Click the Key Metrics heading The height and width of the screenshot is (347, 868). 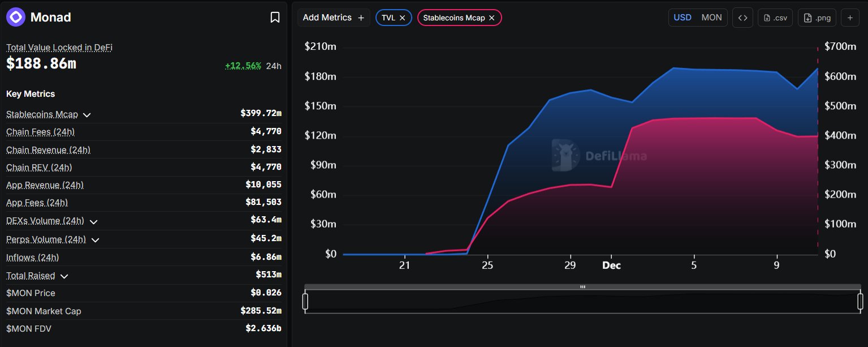(31, 94)
